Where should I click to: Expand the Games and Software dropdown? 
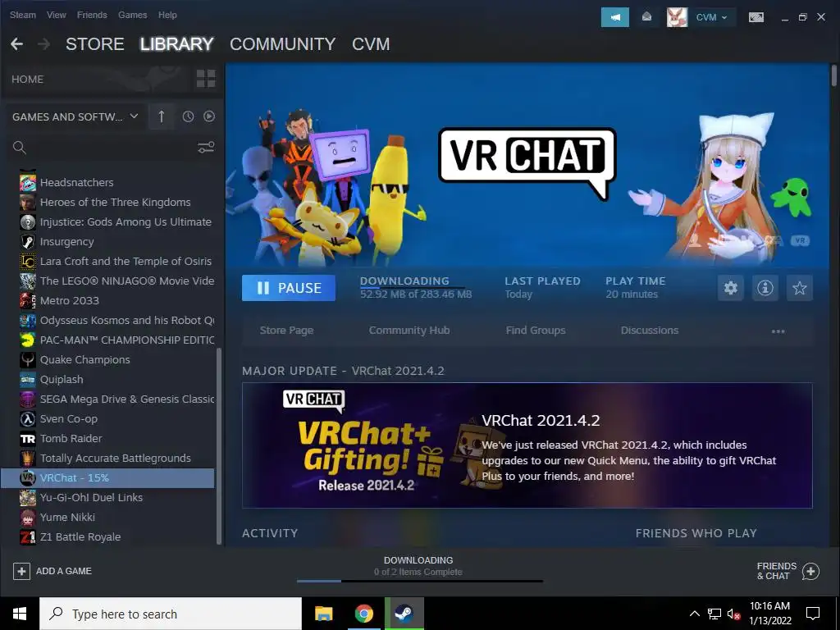[75, 116]
